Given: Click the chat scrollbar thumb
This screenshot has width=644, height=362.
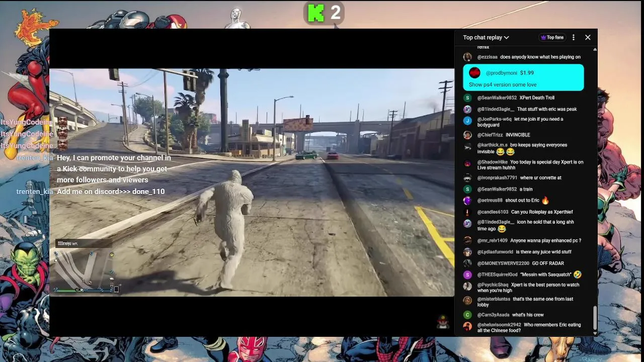Looking at the screenshot, I should [x=595, y=318].
